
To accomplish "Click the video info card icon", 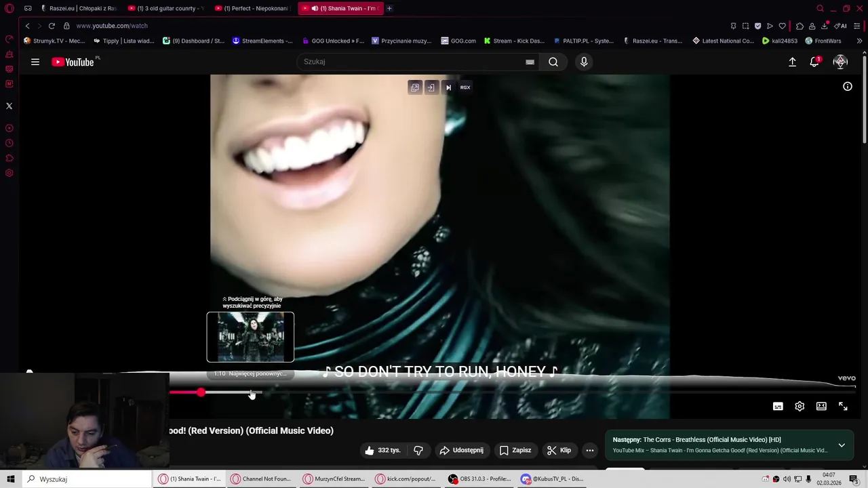I will [847, 87].
